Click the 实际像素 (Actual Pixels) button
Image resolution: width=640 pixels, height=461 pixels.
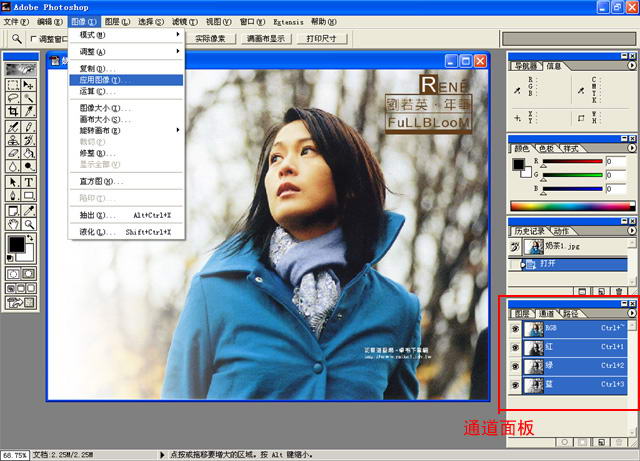click(x=210, y=39)
